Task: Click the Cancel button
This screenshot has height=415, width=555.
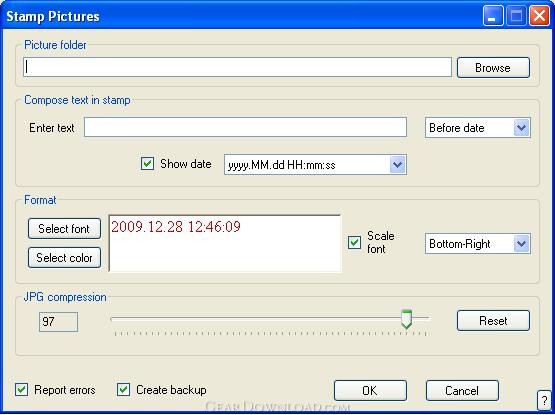Action: click(x=462, y=391)
